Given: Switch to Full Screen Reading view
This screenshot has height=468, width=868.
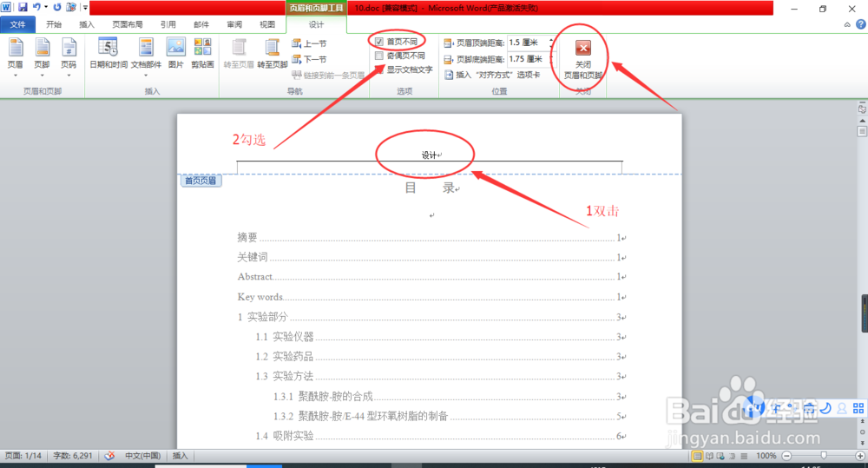Looking at the screenshot, I should 709,456.
